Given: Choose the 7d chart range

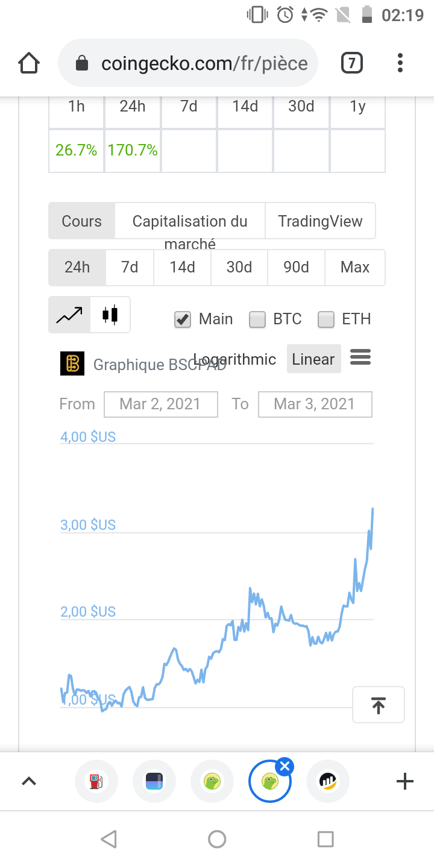Looking at the screenshot, I should click(130, 267).
